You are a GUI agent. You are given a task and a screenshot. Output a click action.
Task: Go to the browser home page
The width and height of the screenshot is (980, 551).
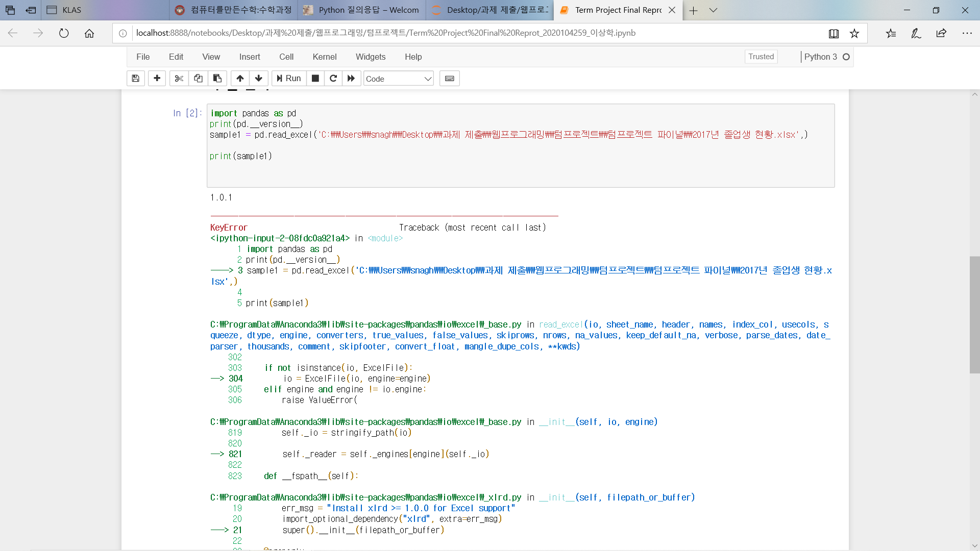89,33
